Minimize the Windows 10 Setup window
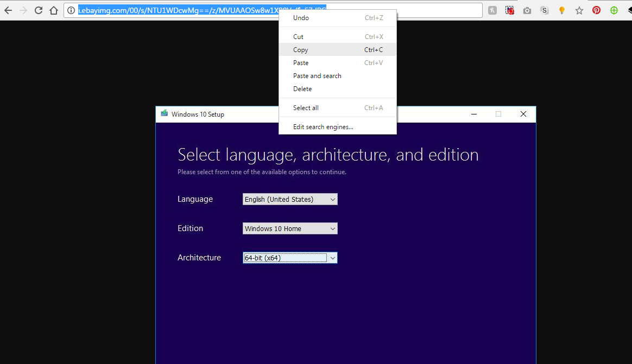Screen dimensions: 632x364 tap(474, 114)
